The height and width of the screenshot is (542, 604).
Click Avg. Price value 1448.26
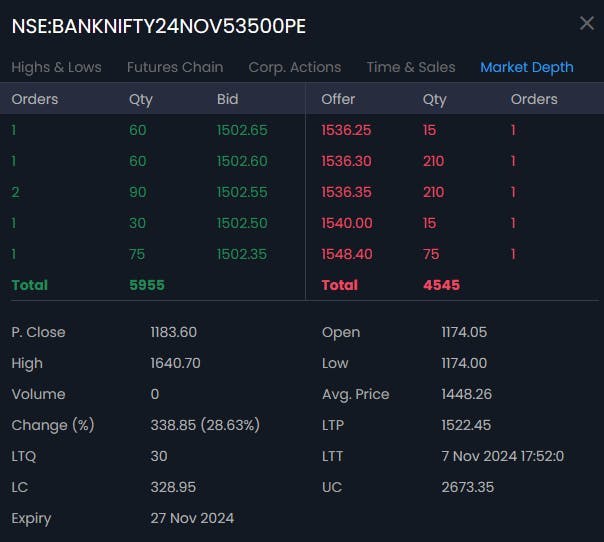[x=466, y=394]
